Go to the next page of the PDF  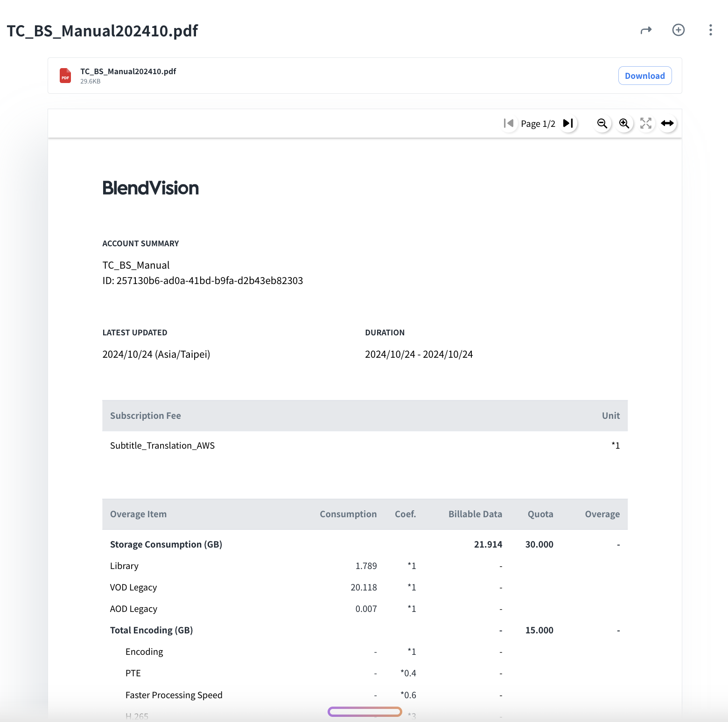[x=568, y=123]
